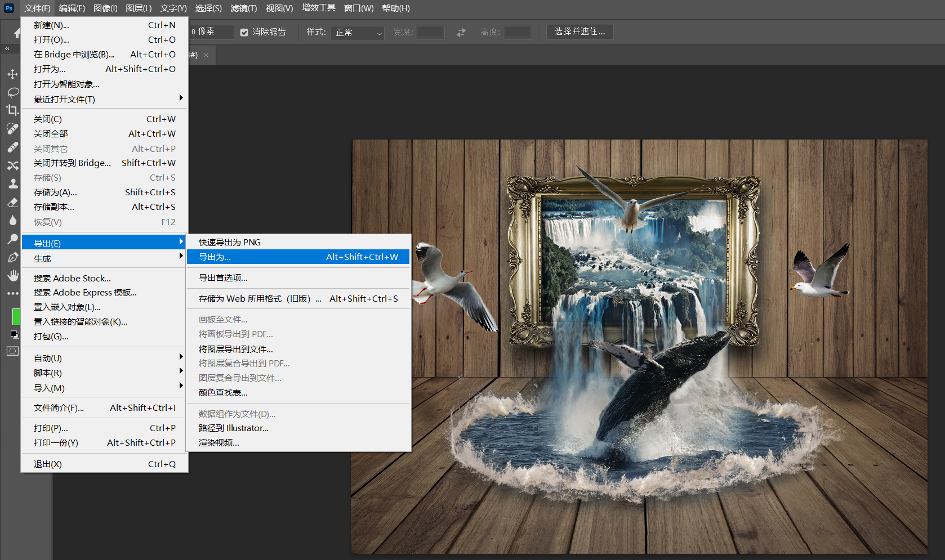Choose 快速导出为 PNG
Viewport: 945px width, 560px height.
230,242
